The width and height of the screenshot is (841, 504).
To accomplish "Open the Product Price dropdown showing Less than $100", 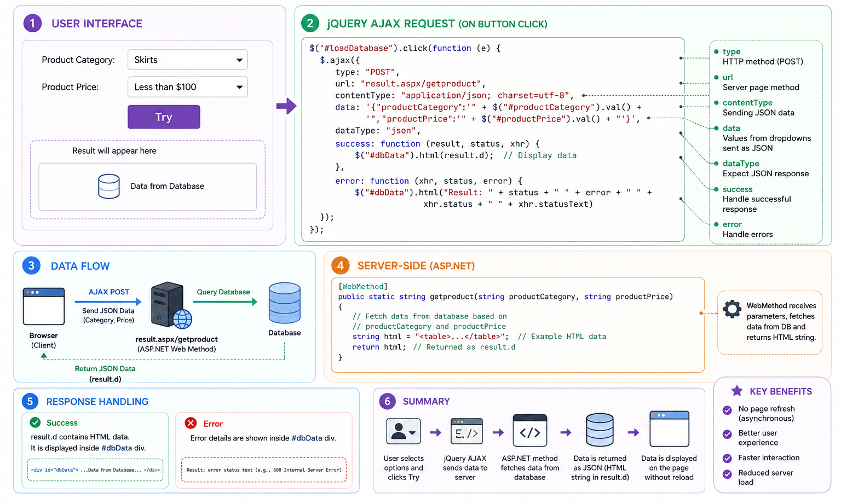I will (x=187, y=87).
